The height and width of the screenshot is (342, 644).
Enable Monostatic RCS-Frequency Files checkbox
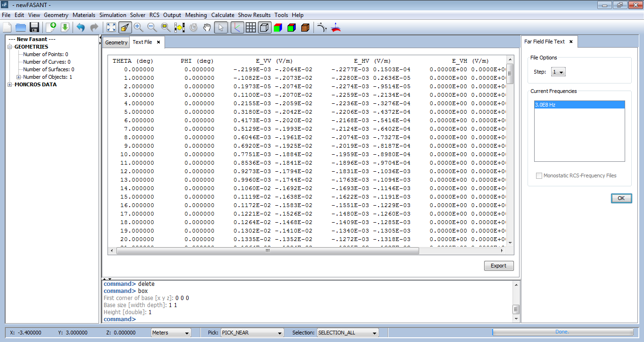539,175
